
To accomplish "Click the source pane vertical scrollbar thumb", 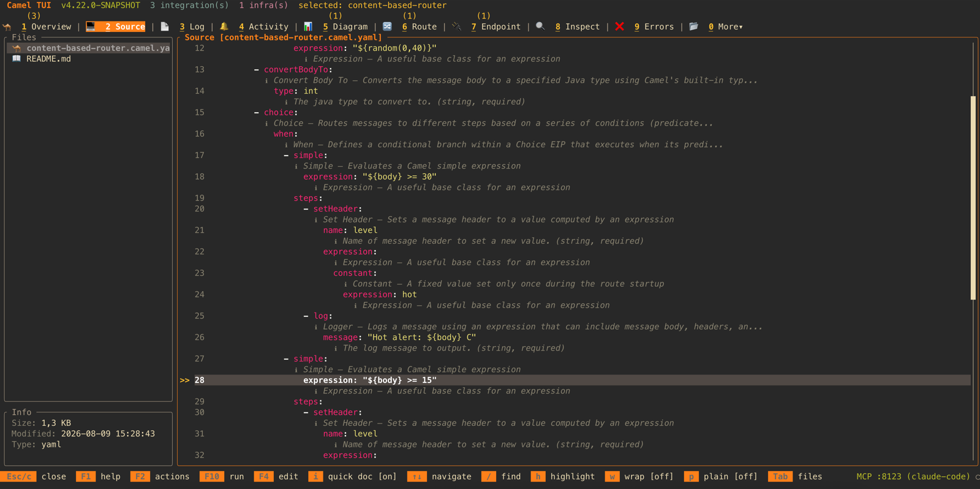I will [973, 198].
